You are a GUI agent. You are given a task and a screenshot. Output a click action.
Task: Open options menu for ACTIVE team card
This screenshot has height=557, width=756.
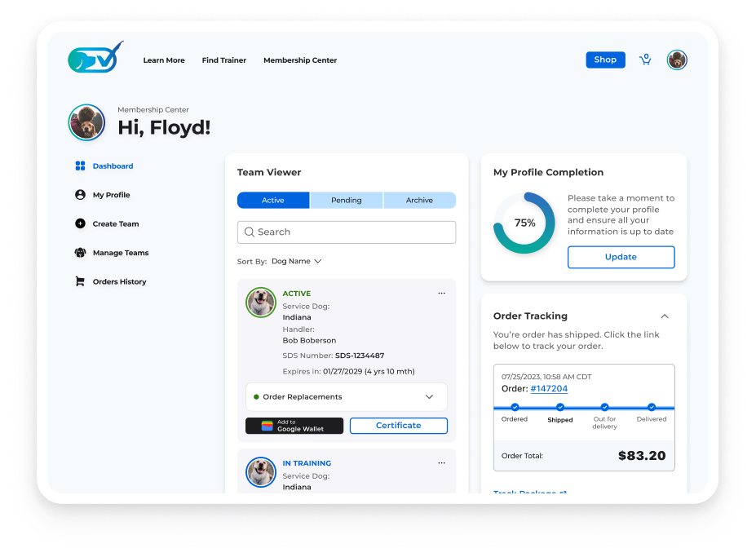point(442,294)
